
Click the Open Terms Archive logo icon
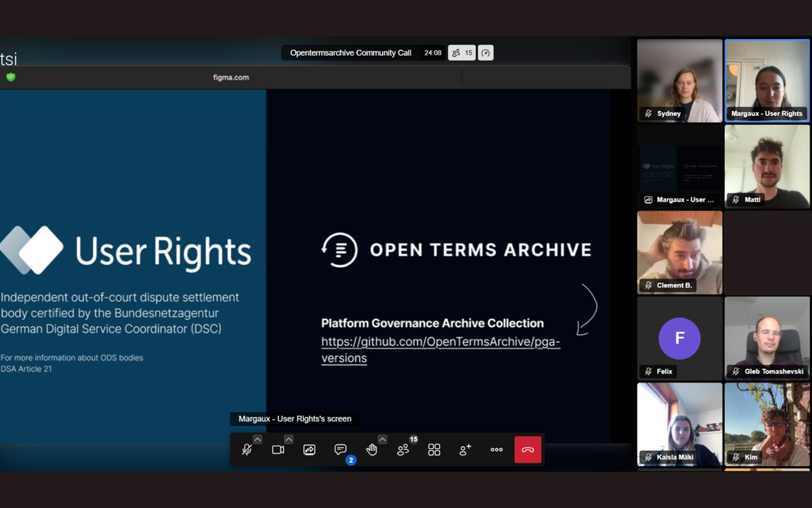point(339,250)
